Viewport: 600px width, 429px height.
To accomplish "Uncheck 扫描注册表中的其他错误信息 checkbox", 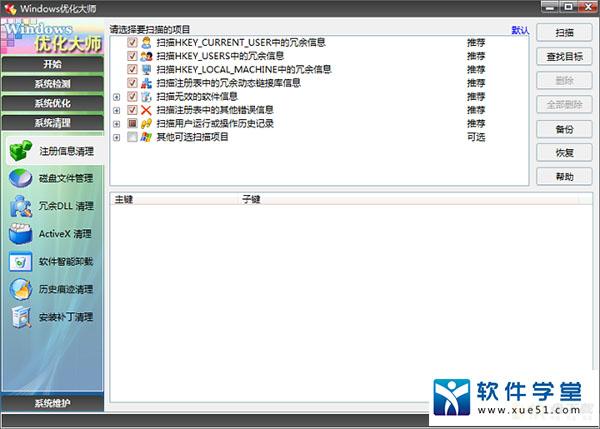I will click(x=132, y=110).
